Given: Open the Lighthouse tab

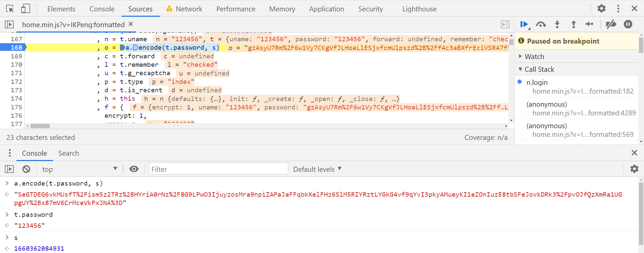Looking at the screenshot, I should click(x=420, y=9).
